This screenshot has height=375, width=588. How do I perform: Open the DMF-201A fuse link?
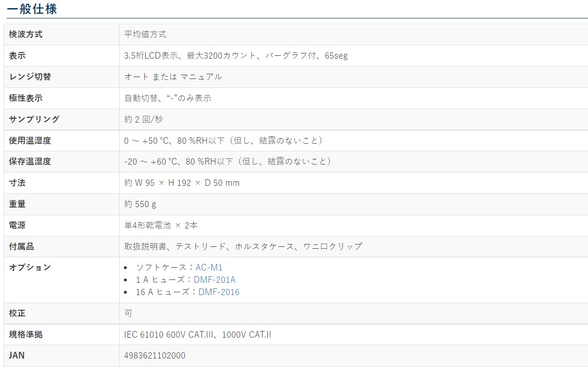[214, 279]
